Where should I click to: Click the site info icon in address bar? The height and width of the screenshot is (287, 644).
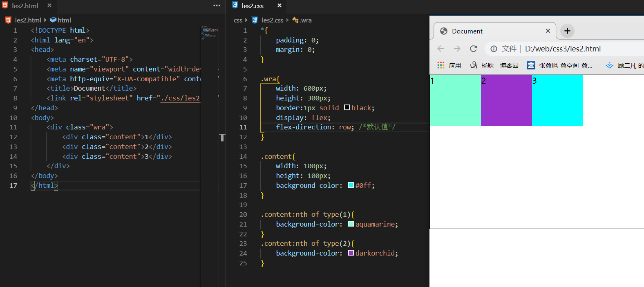tap(494, 49)
